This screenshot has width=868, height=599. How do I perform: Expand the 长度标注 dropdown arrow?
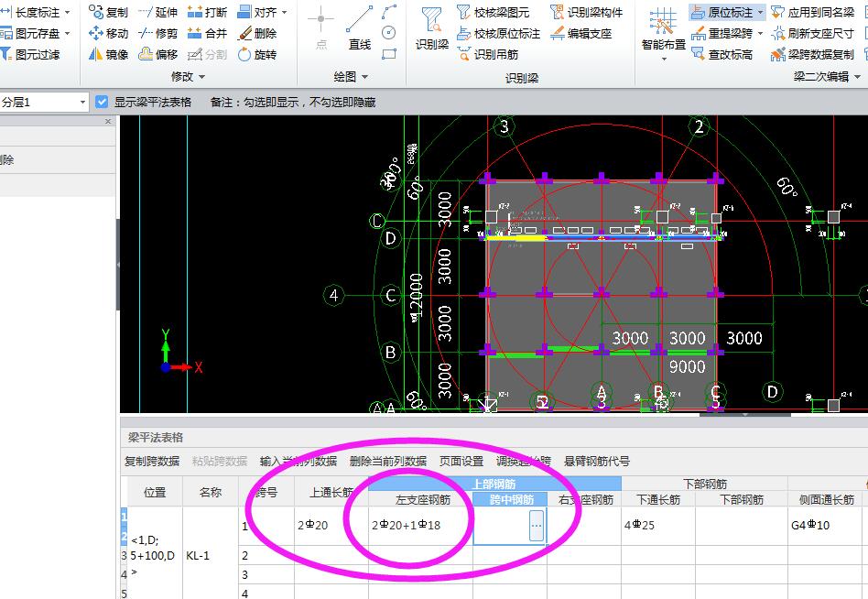[x=68, y=12]
